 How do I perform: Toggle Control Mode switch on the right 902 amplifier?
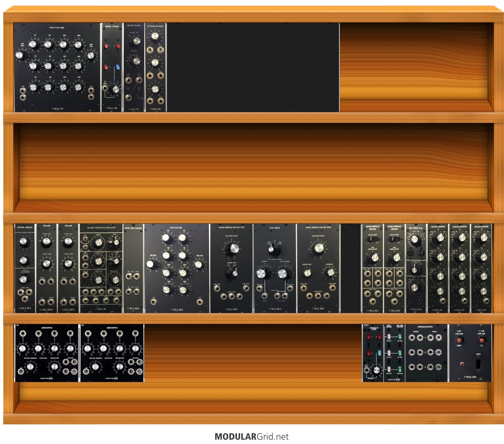click(394, 239)
